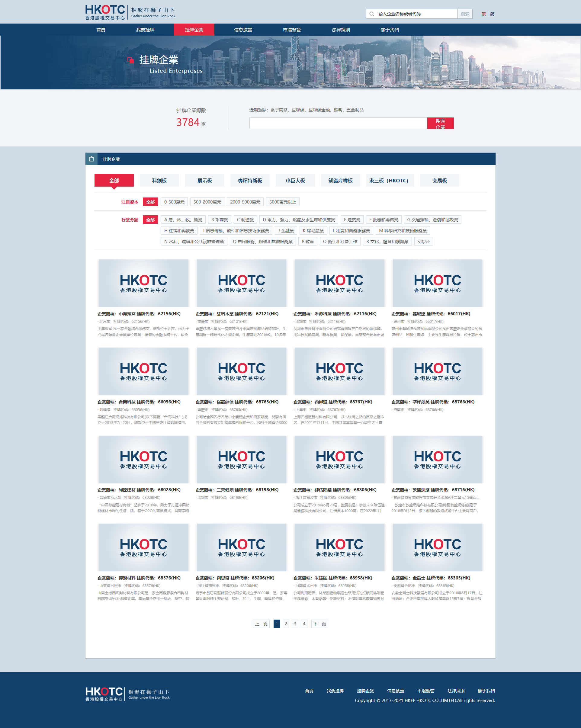Screen dimensions: 581x728
Task: Filter registered capital by 500-2000萬元
Action: [207, 202]
